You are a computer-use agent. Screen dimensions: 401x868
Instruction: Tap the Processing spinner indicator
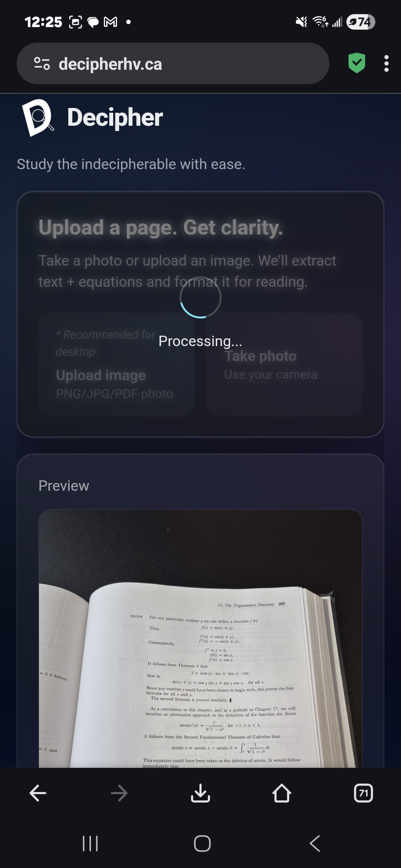pos(200,297)
